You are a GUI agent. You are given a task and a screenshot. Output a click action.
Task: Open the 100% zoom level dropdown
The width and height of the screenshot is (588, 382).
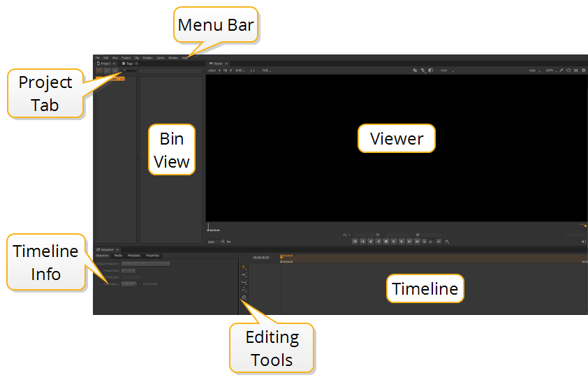point(550,71)
